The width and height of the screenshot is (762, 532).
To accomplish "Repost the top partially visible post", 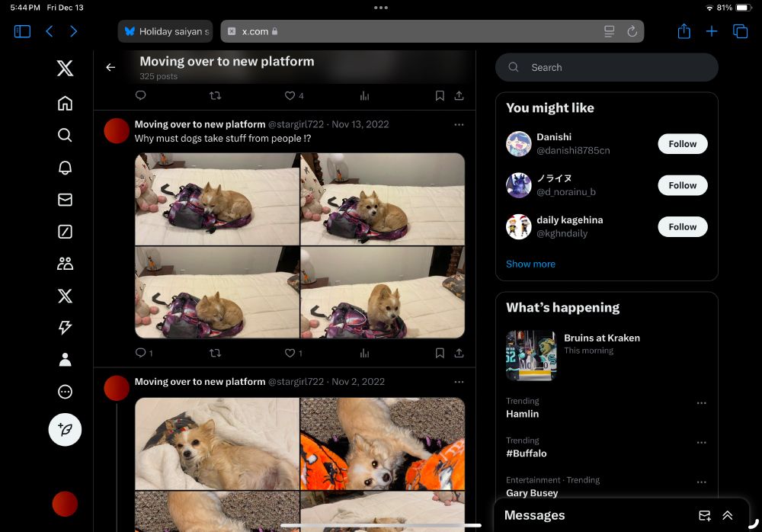I will (x=216, y=95).
